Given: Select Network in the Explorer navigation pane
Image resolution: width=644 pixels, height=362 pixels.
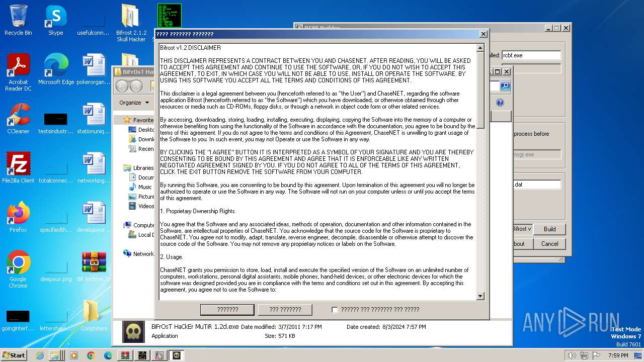Looking at the screenshot, I should point(139,254).
